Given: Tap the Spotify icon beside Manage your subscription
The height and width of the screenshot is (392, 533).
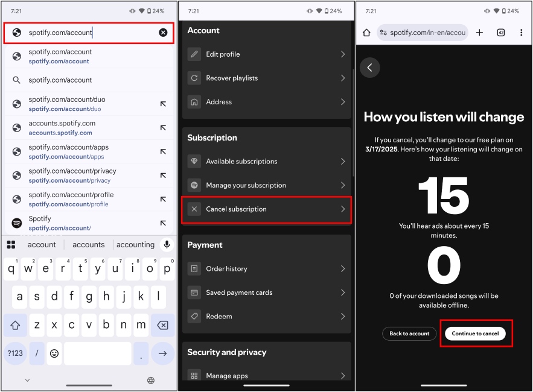Looking at the screenshot, I should click(194, 185).
